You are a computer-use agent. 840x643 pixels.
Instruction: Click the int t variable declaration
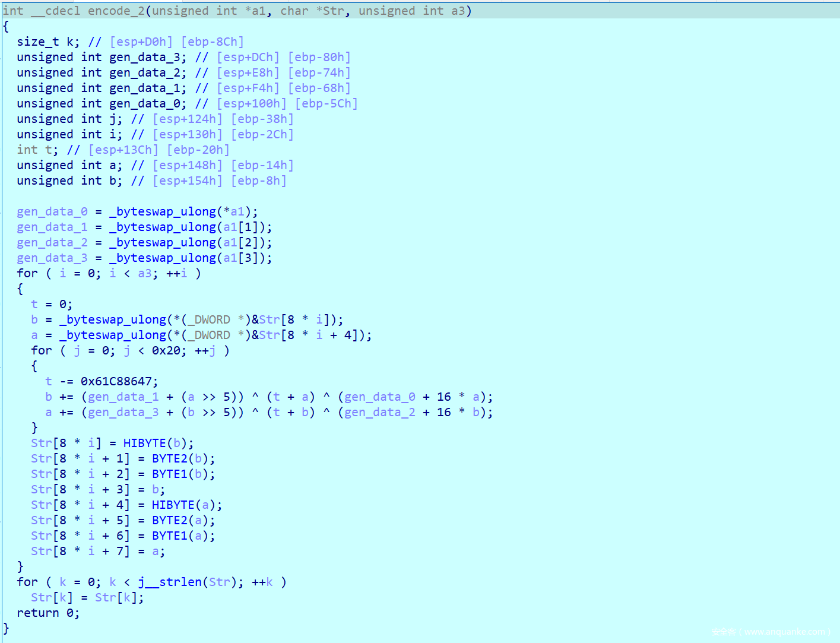click(x=37, y=150)
